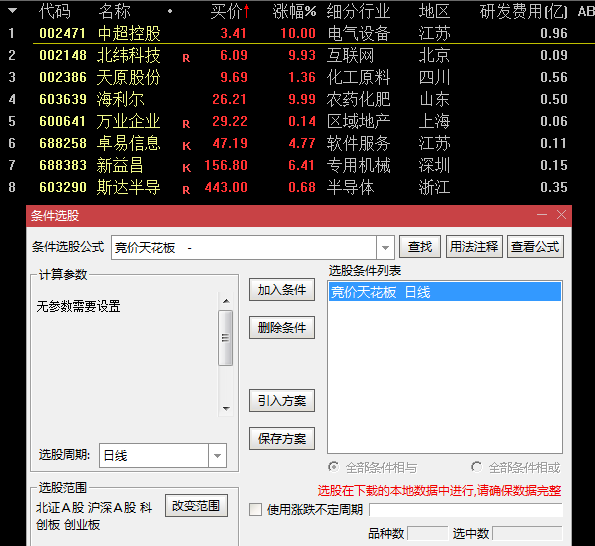Open the table header dropdown triangle
The image size is (595, 546).
coord(12,11)
